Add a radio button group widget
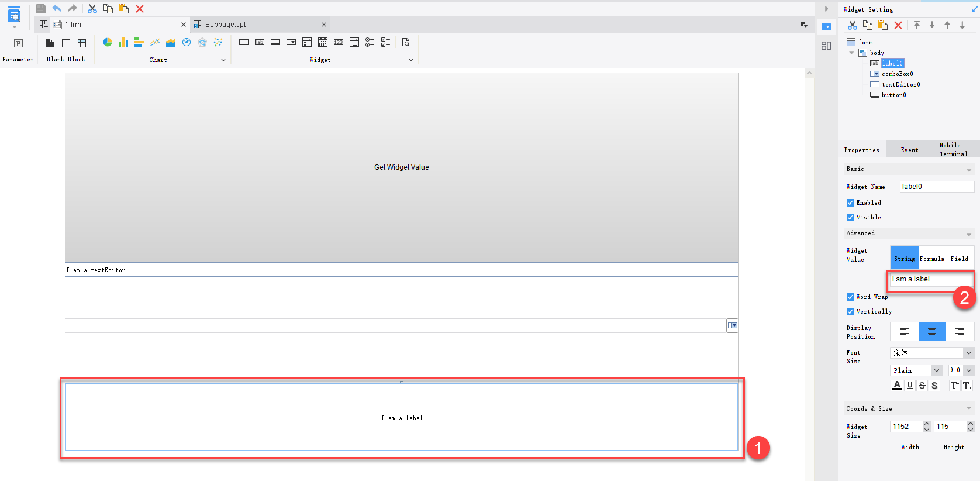 point(370,42)
